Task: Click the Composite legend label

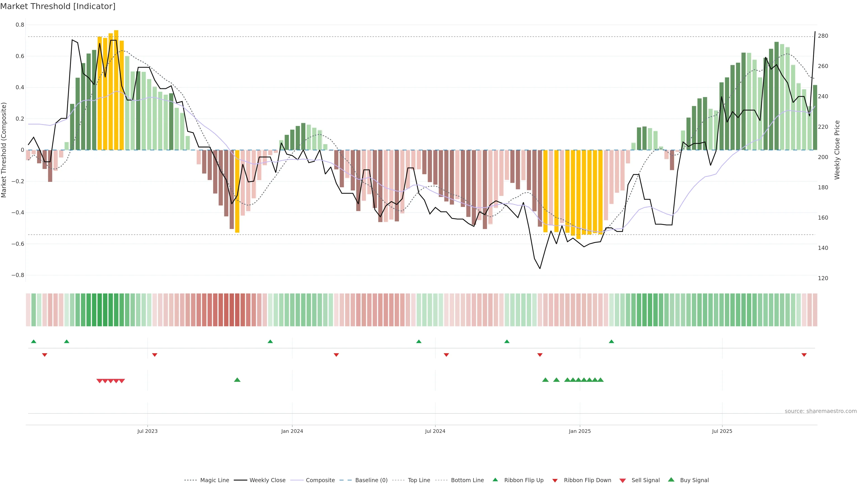Action: [320, 480]
